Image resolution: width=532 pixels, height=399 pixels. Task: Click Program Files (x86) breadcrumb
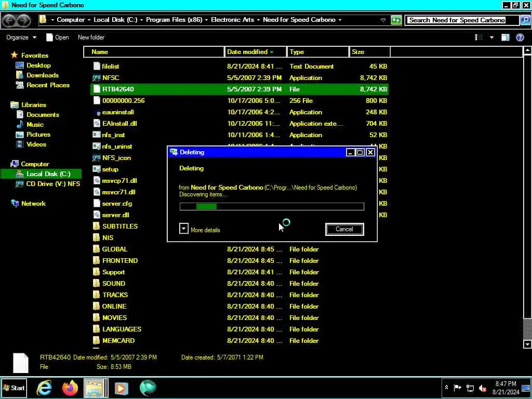pyautogui.click(x=174, y=20)
